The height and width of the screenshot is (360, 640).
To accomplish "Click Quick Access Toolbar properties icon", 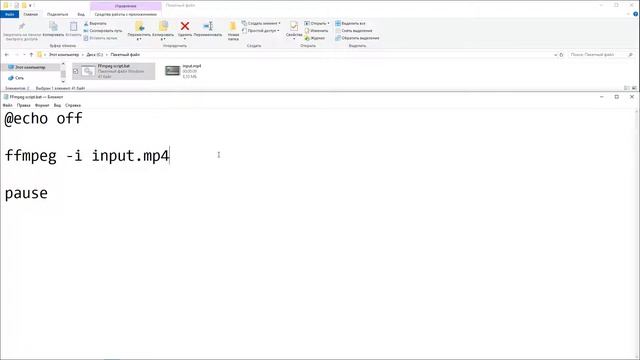I will 16,5.
